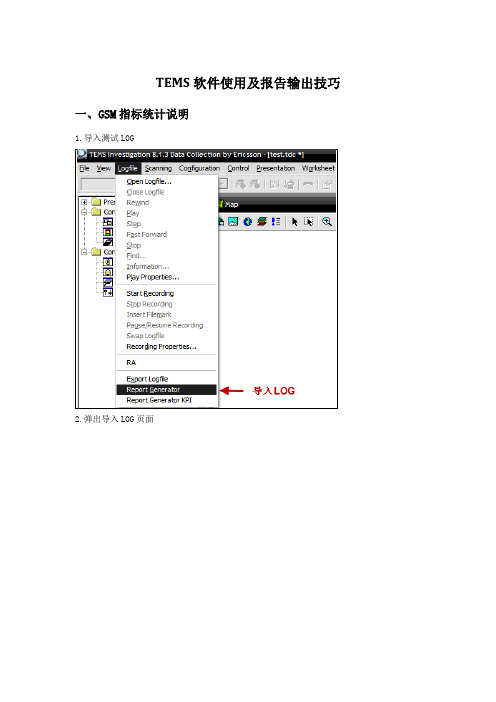Open the stacked layers icon in Map toolbar

pos(262,222)
